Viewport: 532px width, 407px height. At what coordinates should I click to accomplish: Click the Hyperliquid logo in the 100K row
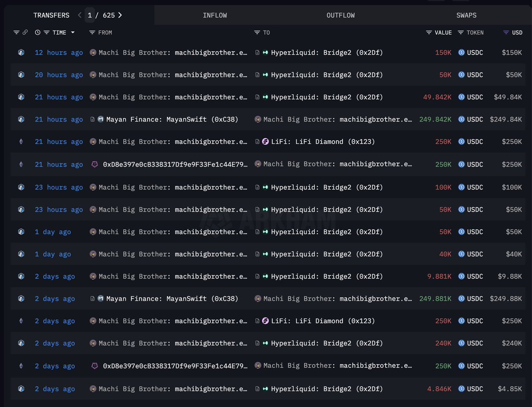click(266, 187)
